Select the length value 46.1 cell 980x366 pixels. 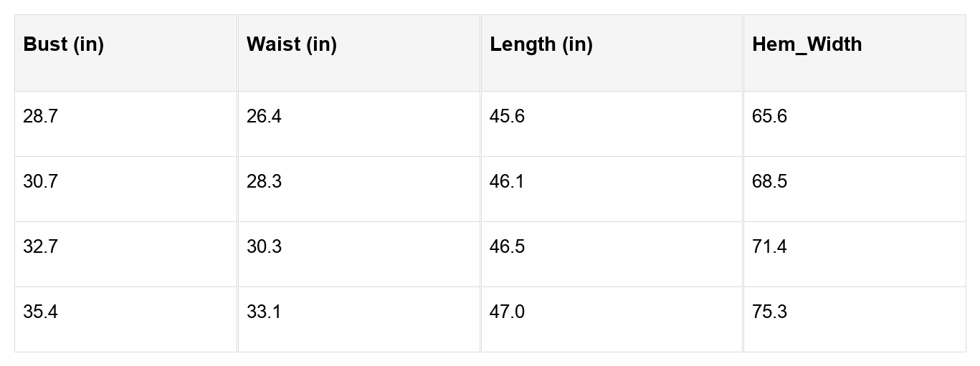[x=507, y=182]
